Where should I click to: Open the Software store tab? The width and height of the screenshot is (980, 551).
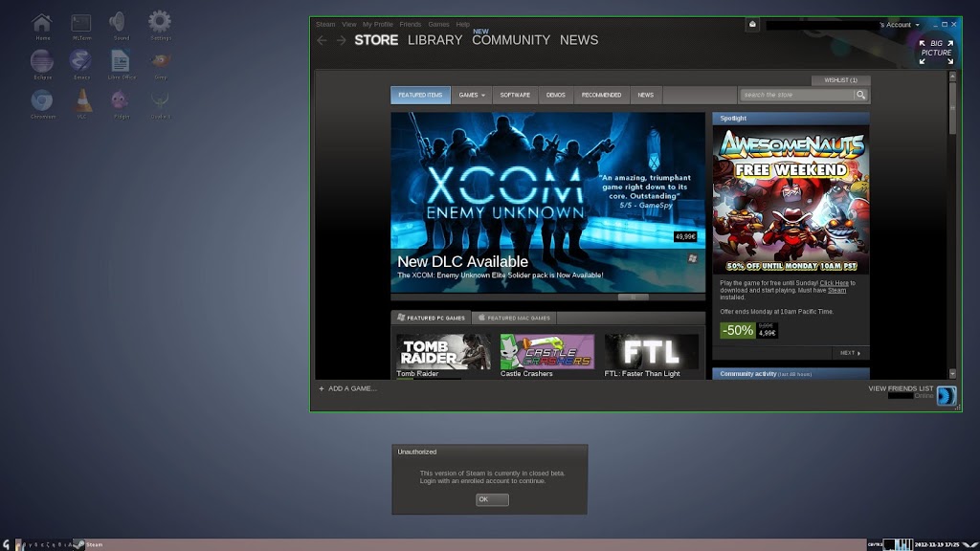coord(515,95)
